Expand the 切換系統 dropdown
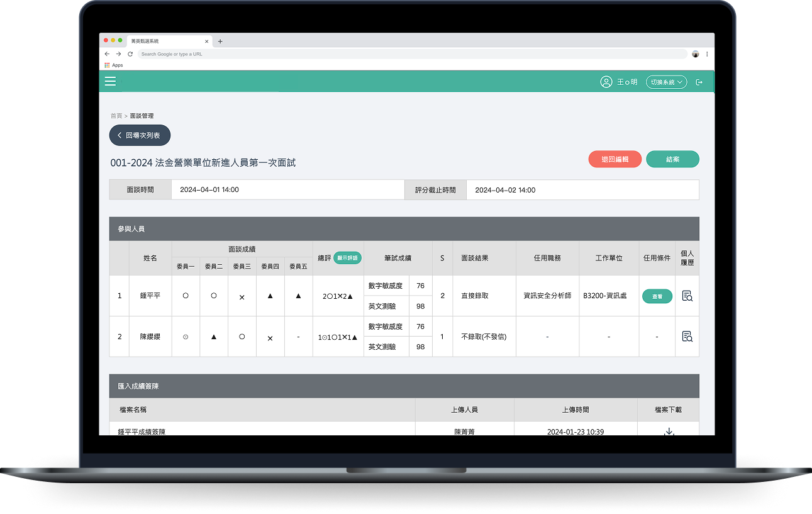Image resolution: width=812 pixels, height=514 pixels. (x=666, y=82)
